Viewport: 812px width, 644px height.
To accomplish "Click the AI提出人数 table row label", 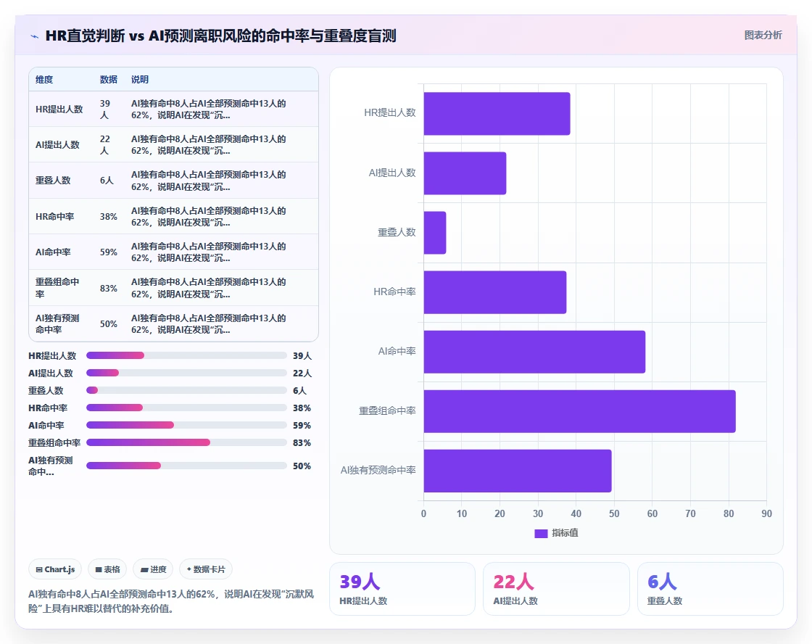I will [x=57, y=145].
